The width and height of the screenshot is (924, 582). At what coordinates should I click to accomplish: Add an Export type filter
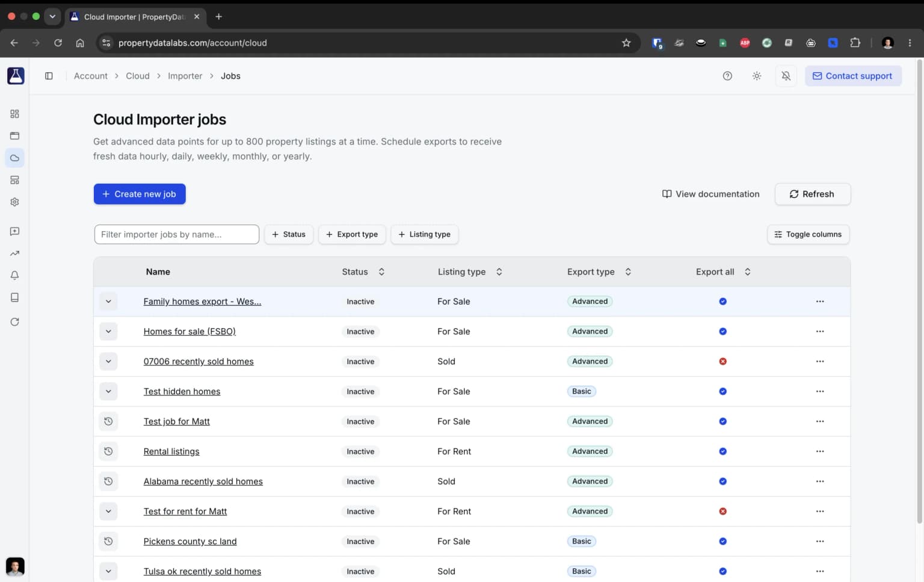click(x=352, y=235)
